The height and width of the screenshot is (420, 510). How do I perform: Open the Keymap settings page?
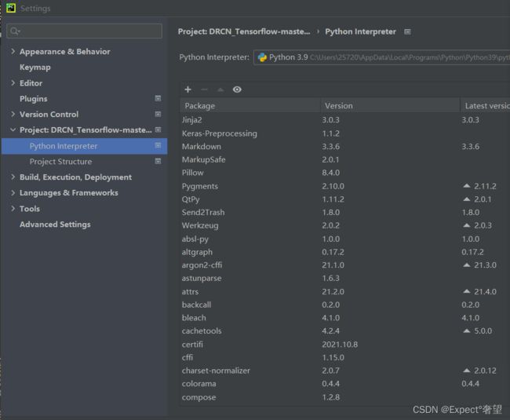click(35, 68)
